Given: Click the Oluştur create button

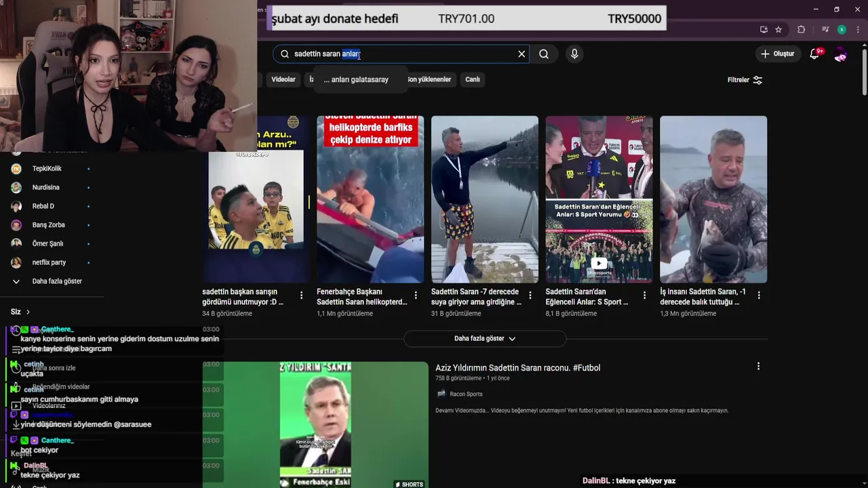Looking at the screenshot, I should click(x=777, y=54).
